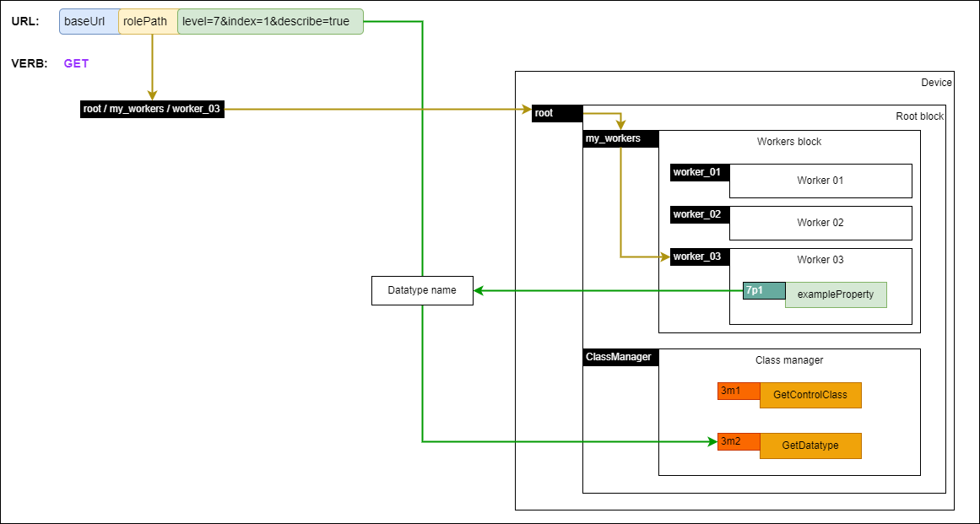The image size is (980, 524).
Task: Select the worker_02 label tag
Action: coord(698,214)
